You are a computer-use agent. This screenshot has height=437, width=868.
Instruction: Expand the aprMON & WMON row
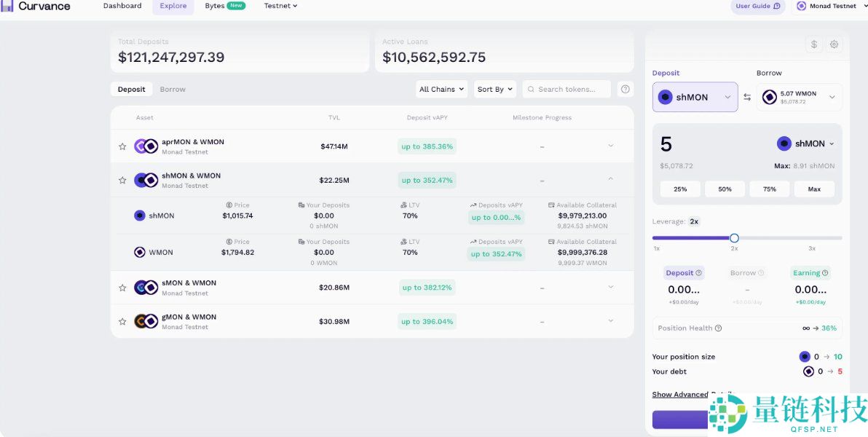coord(610,146)
